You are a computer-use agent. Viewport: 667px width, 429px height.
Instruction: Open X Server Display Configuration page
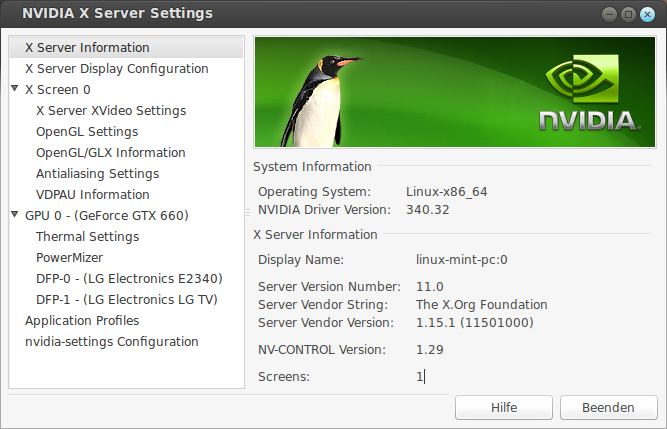[x=116, y=68]
